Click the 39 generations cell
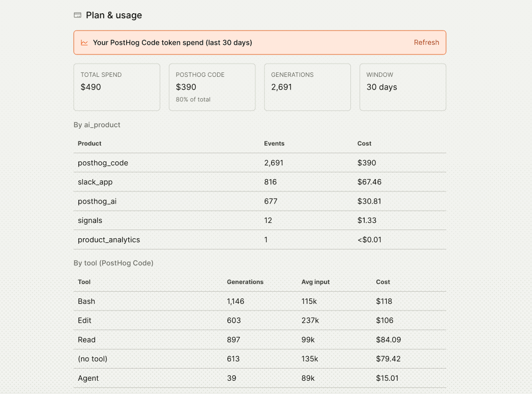Screen dimensions: 532x394 pyautogui.click(x=231, y=378)
